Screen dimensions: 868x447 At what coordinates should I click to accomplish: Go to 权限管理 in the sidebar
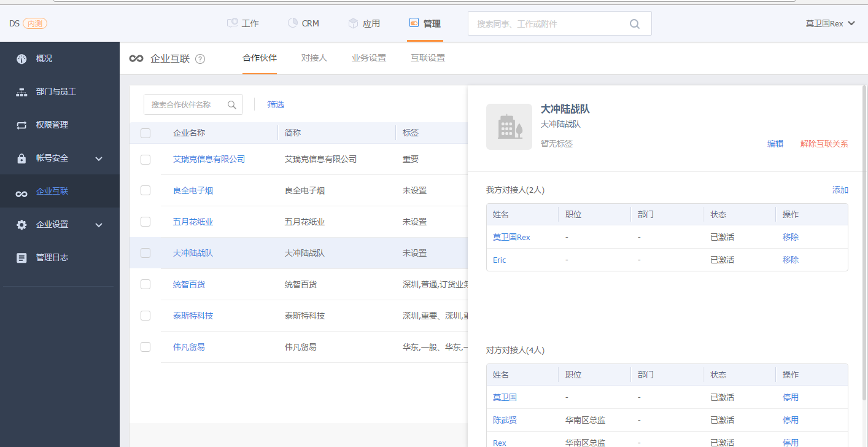[x=52, y=125]
